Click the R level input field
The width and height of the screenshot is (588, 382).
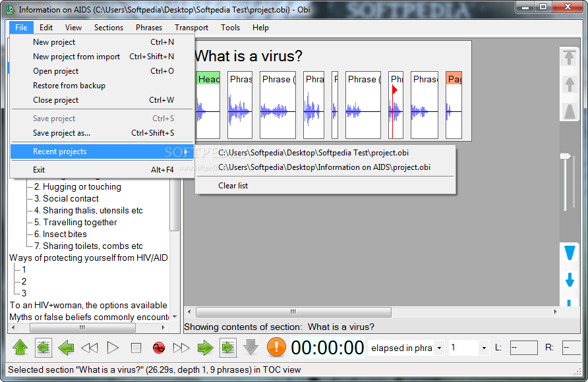[x=572, y=348]
